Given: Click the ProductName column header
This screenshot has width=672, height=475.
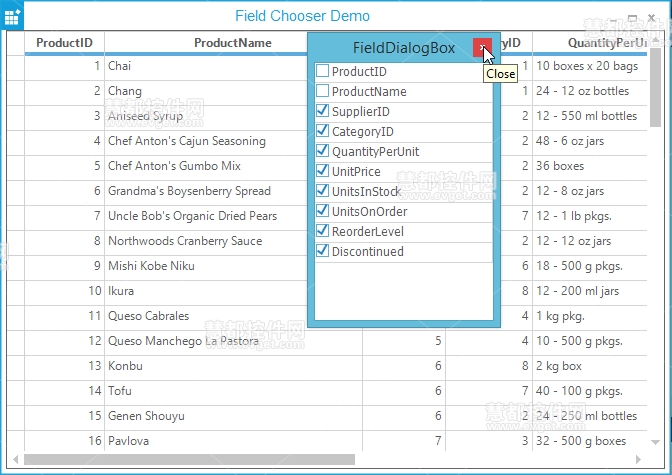Looking at the screenshot, I should point(206,43).
